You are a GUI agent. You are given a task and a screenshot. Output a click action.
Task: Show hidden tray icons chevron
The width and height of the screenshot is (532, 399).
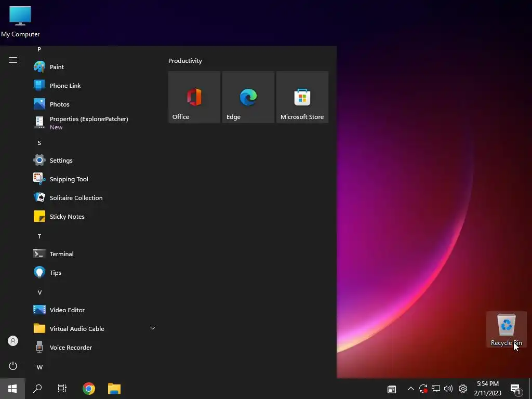point(410,389)
